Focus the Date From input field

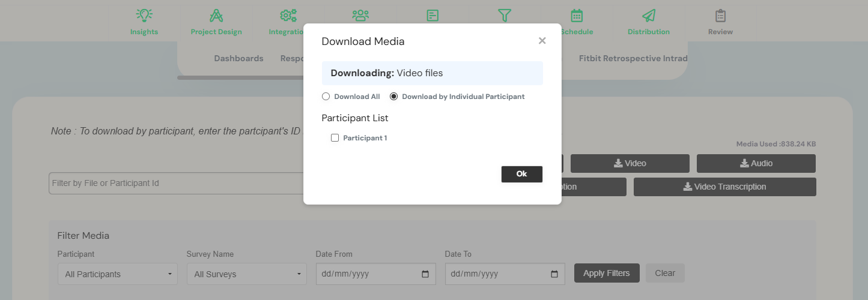pyautogui.click(x=376, y=274)
